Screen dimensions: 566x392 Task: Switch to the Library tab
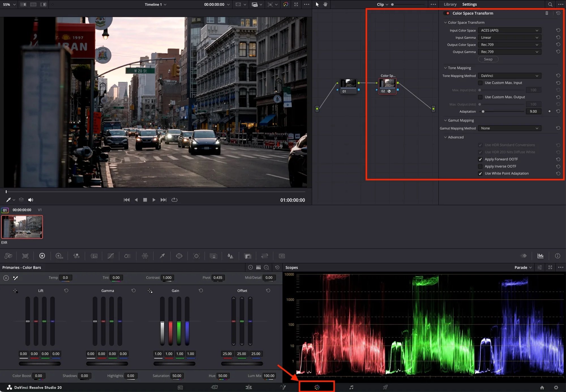450,4
